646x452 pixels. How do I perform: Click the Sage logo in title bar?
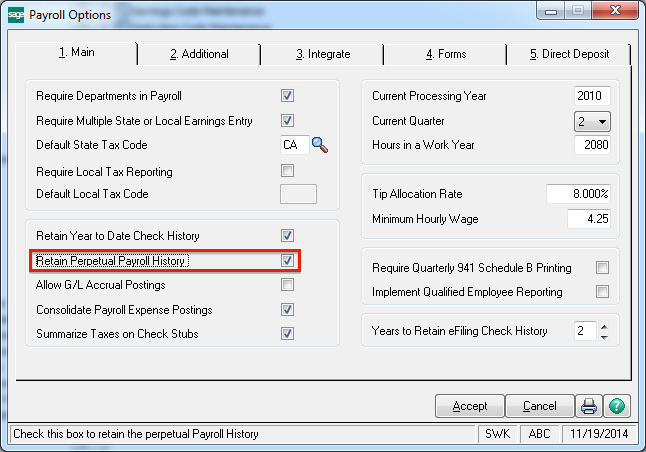15,16
